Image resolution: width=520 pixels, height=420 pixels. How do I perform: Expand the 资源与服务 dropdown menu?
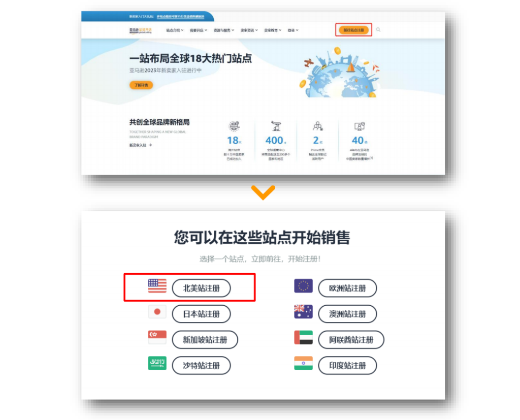click(223, 30)
